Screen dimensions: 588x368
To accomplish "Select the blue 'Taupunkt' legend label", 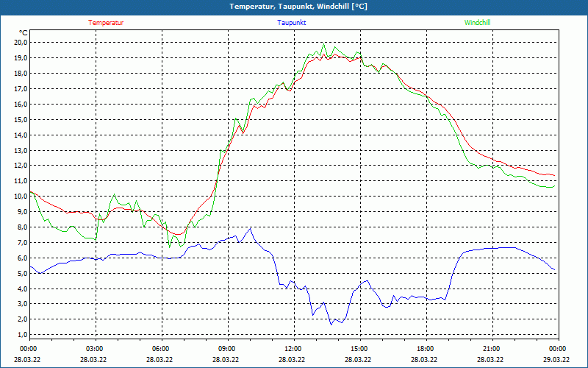I will (291, 23).
